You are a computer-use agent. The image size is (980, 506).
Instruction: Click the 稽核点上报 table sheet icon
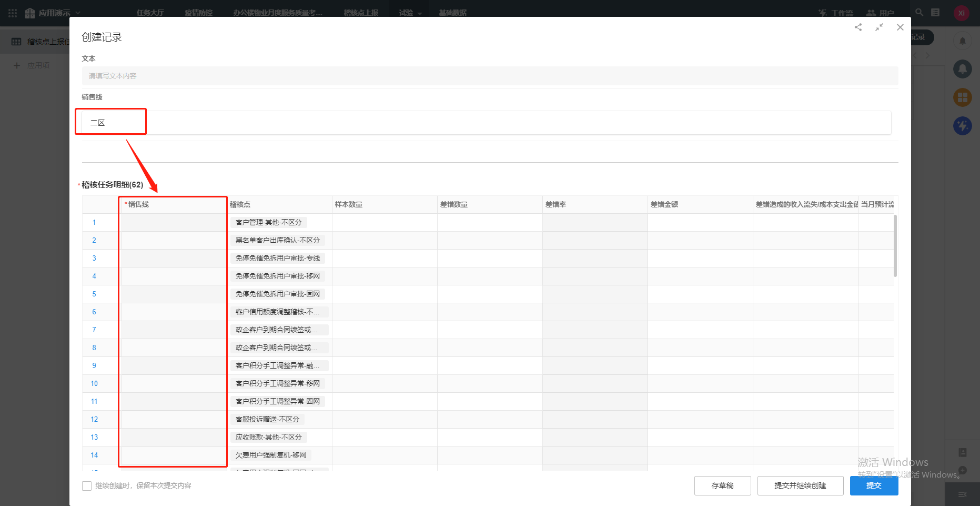pos(17,42)
